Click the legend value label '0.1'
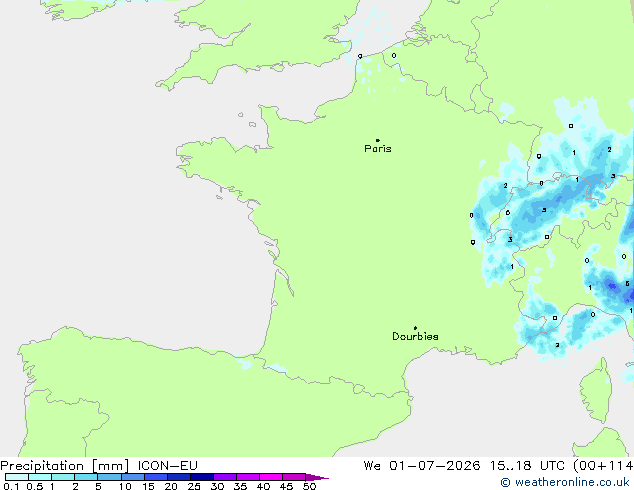The width and height of the screenshot is (634, 490). click(x=11, y=486)
